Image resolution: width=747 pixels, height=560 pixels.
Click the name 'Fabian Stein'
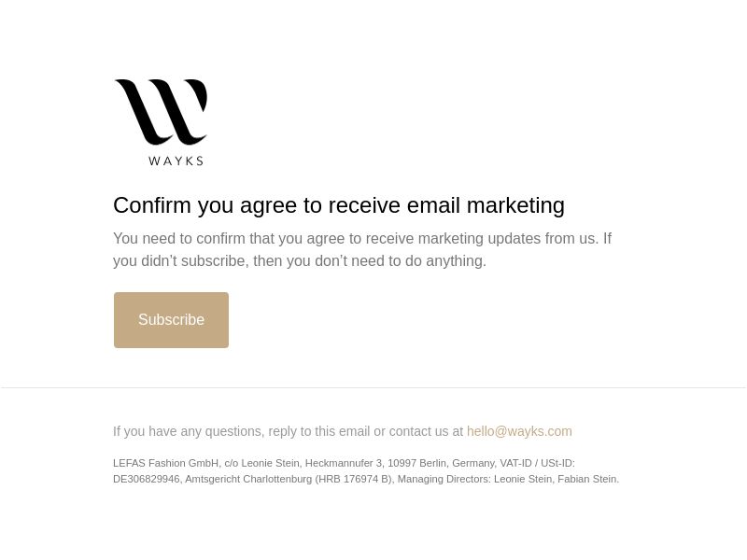click(x=587, y=479)
